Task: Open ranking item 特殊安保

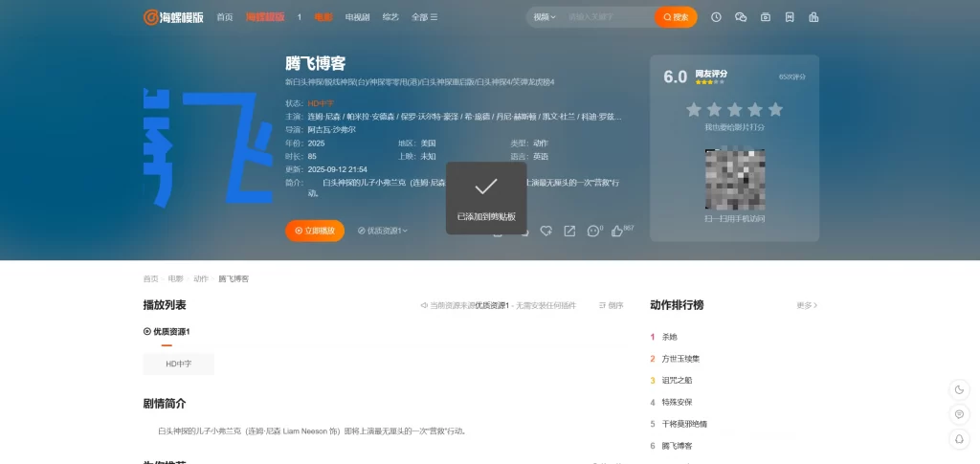Action: point(677,402)
